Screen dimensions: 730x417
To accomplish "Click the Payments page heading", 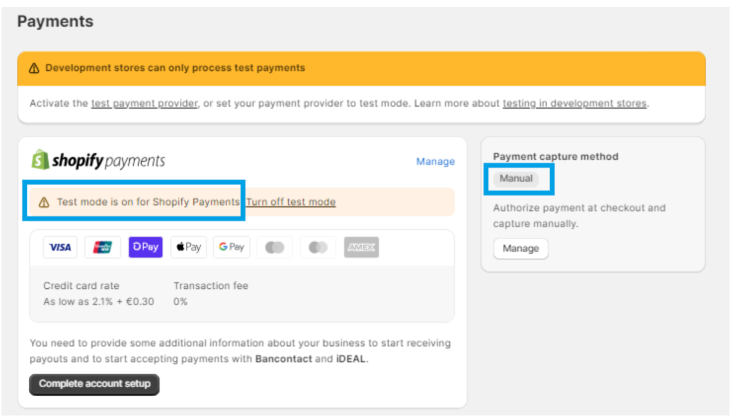I will click(x=55, y=21).
